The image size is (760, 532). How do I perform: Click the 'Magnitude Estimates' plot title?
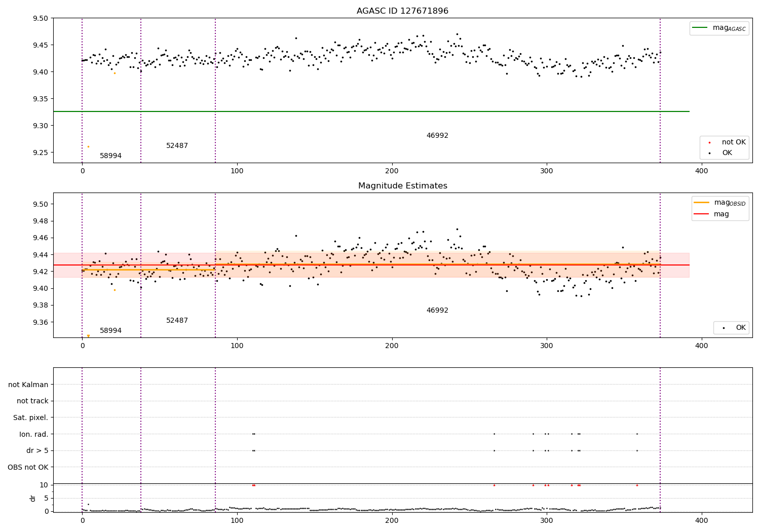[x=402, y=186]
